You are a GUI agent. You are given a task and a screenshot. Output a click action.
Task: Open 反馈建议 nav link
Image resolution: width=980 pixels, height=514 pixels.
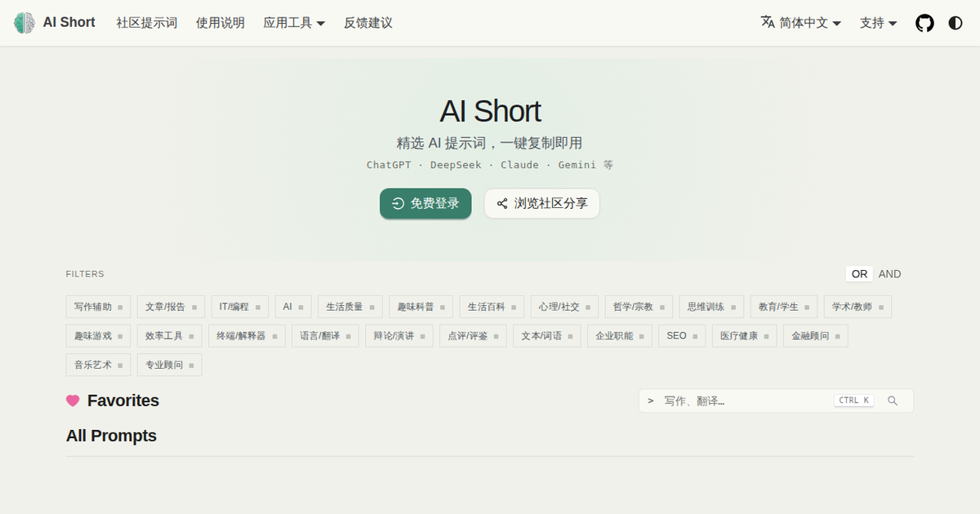pyautogui.click(x=368, y=23)
